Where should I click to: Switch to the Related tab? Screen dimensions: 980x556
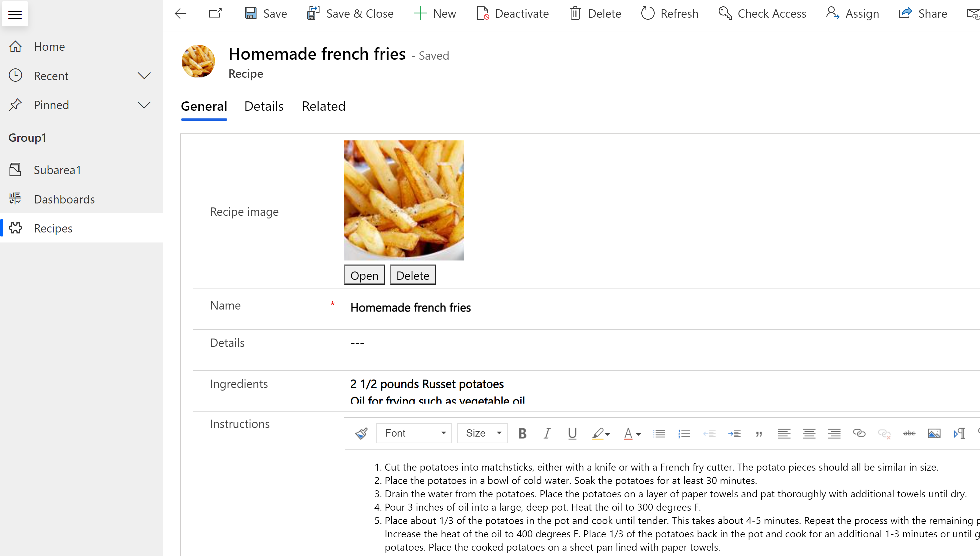tap(324, 106)
